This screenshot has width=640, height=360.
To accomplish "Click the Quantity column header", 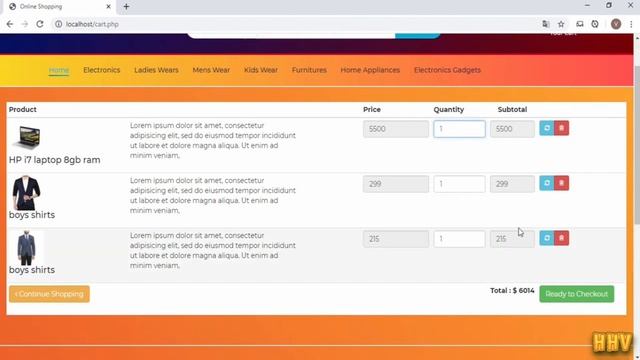I will (x=449, y=109).
